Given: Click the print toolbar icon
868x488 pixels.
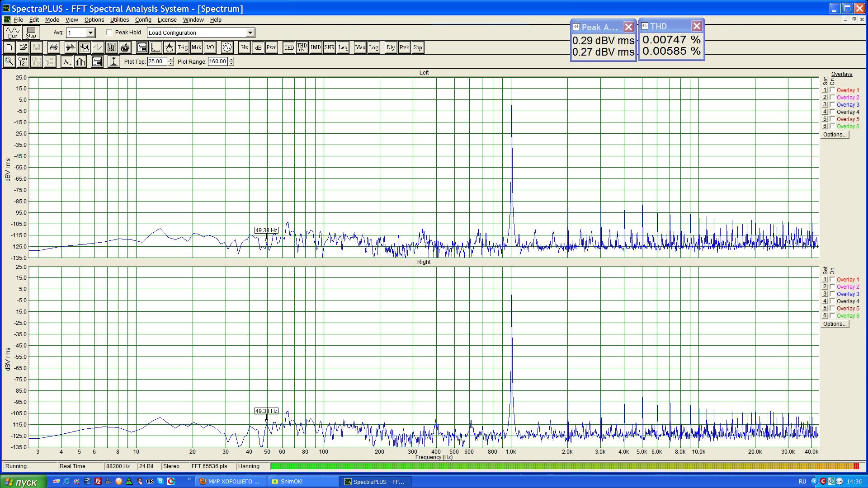Looking at the screenshot, I should coord(54,47).
